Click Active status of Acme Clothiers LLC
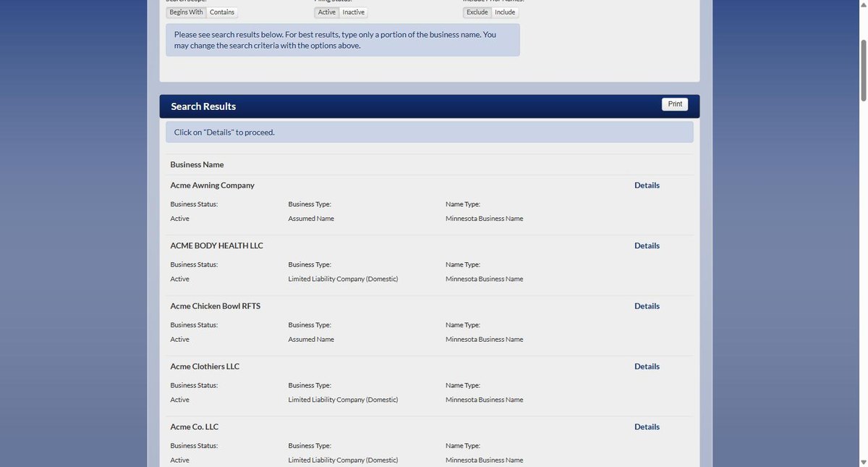868x467 pixels. click(x=180, y=400)
